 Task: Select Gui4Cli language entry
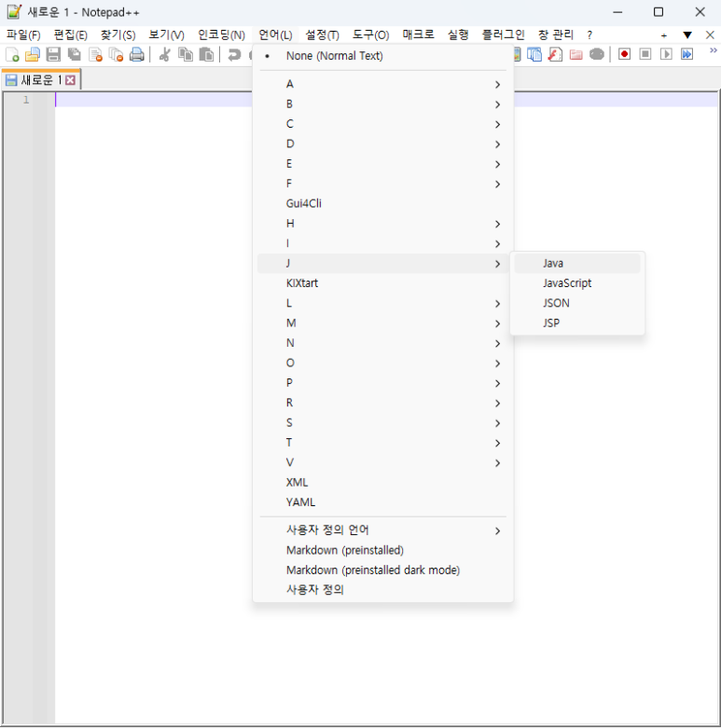383,203
